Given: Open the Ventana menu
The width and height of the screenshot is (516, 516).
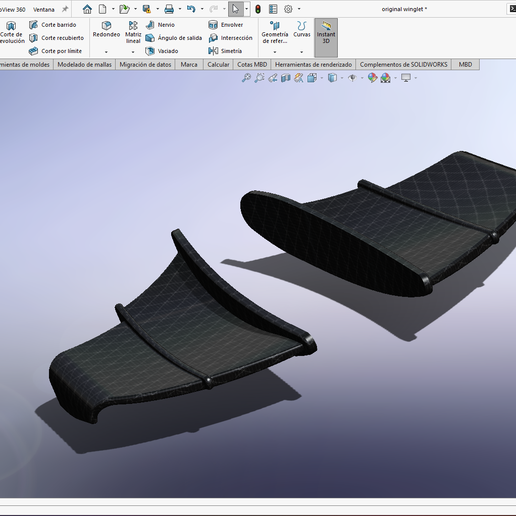Looking at the screenshot, I should coord(44,9).
